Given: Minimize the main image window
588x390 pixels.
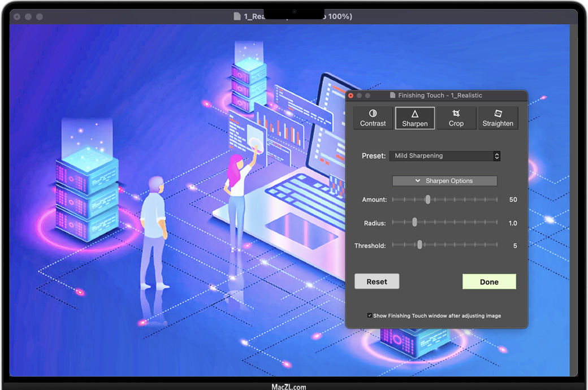Looking at the screenshot, I should 28,17.
